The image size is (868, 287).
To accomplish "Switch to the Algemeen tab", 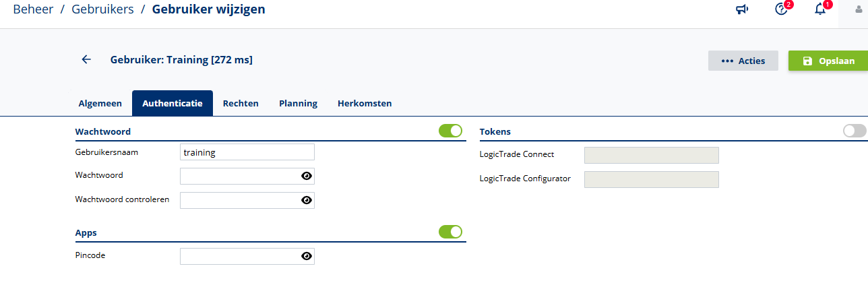I will (100, 104).
